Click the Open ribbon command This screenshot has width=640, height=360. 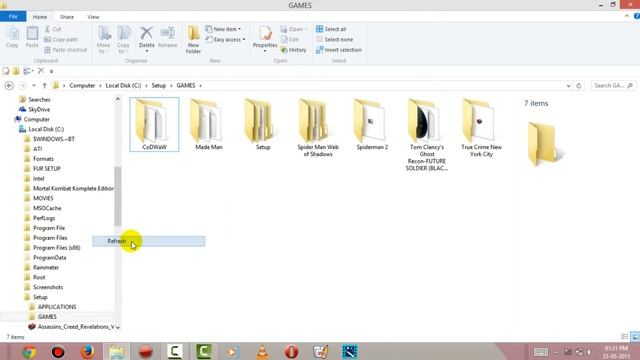[x=294, y=29]
